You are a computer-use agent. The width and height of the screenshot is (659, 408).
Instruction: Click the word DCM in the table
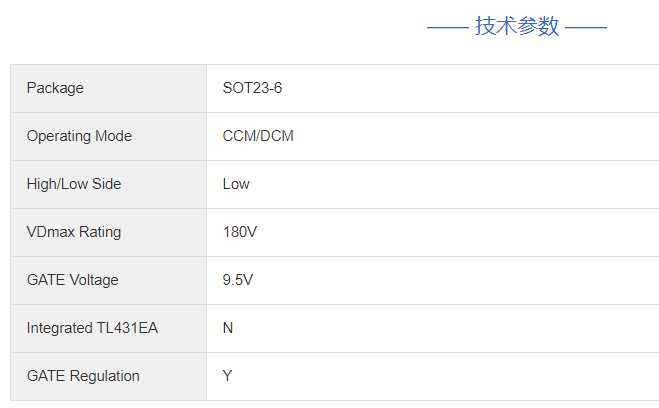tap(277, 136)
